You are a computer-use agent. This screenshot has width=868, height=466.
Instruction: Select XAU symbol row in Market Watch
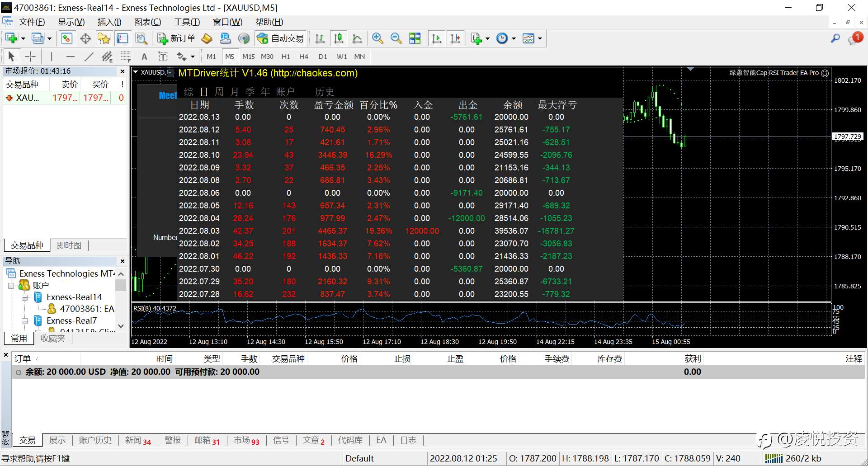[27, 98]
